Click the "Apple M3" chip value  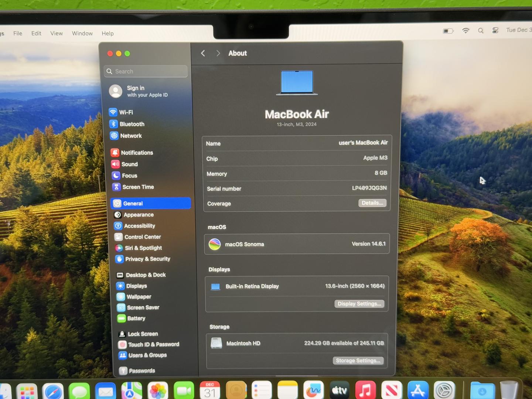(375, 158)
